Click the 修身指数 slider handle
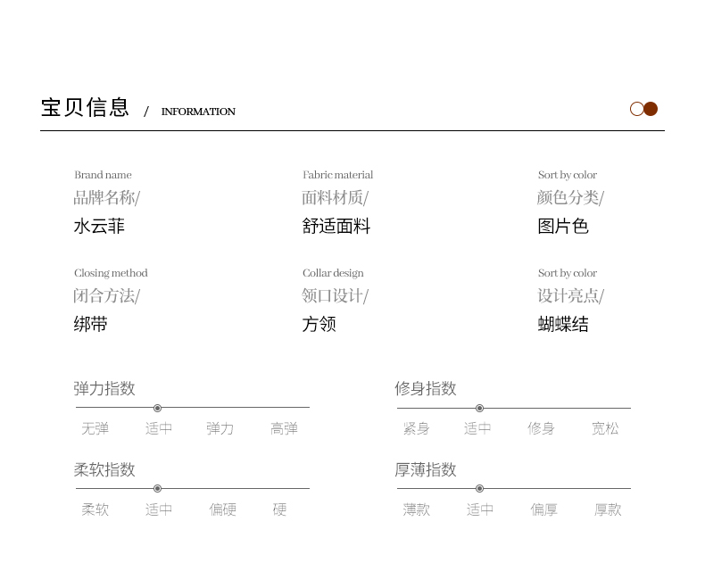The width and height of the screenshot is (705, 588). pyautogui.click(x=480, y=408)
